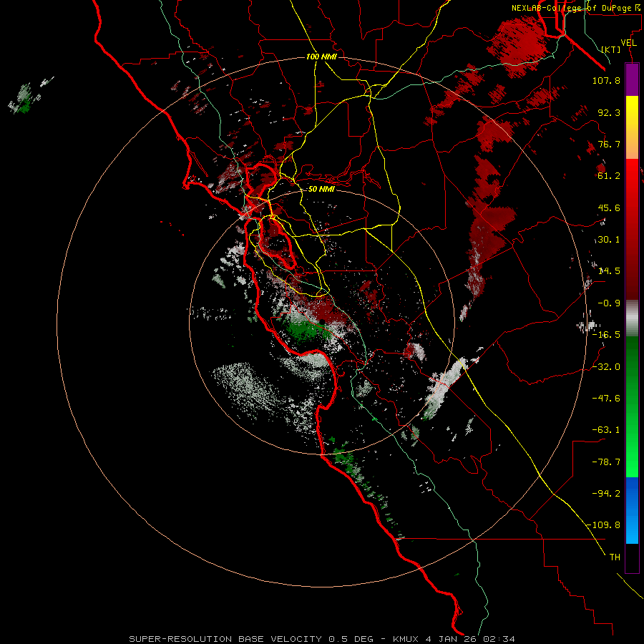The height and width of the screenshot is (644, 644).
Task: Select the -78.7 scale value
Action: [x=606, y=462]
